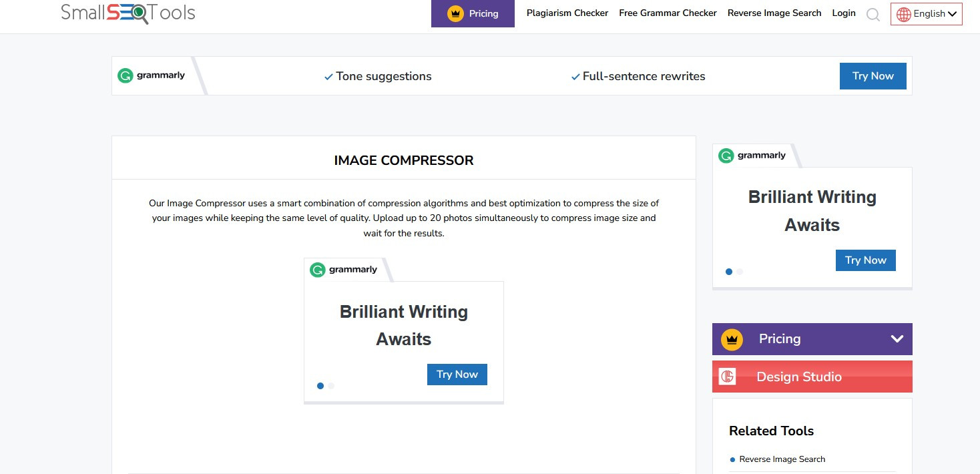Viewport: 980px width, 474px height.
Task: Select first carousel dot in center ad
Action: coord(320,386)
